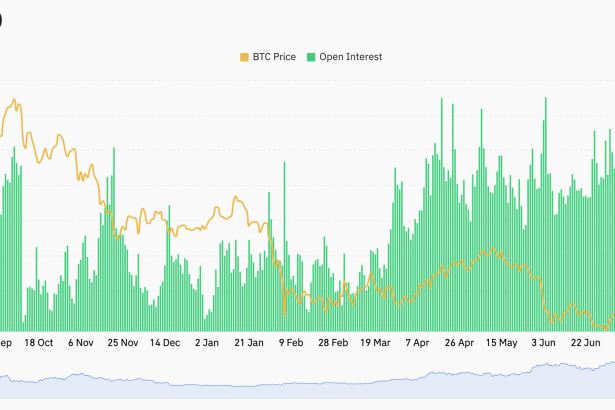Click the 26 Apr axis label

pyautogui.click(x=459, y=343)
